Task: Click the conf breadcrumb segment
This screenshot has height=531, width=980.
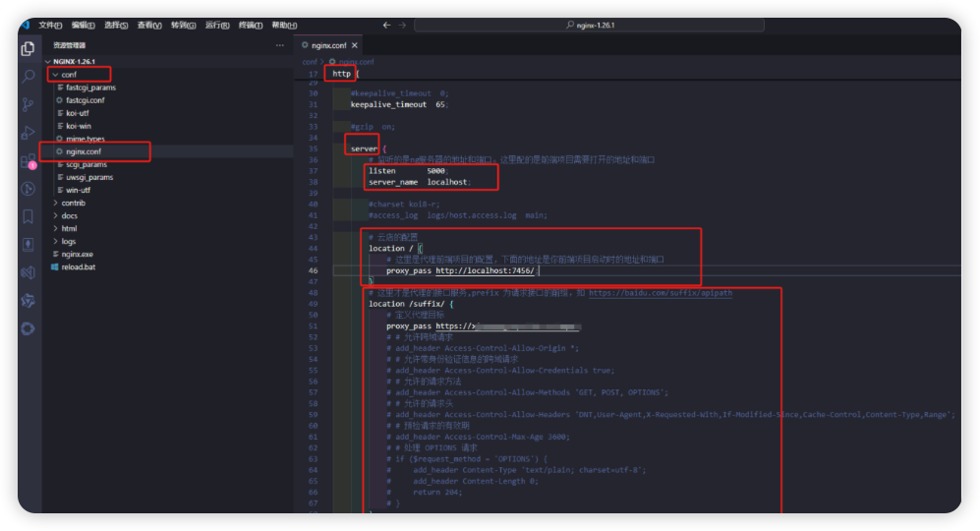Action: pyautogui.click(x=310, y=62)
